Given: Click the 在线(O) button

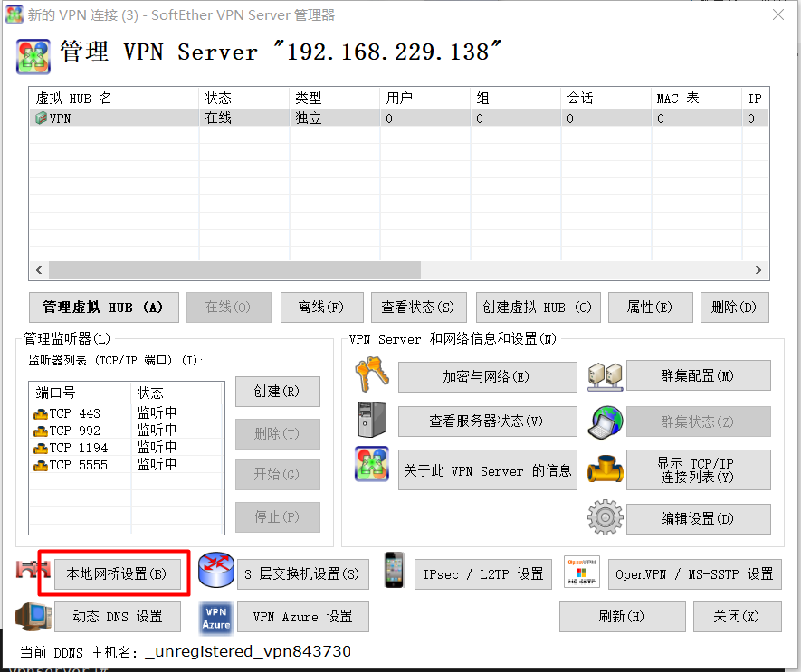Looking at the screenshot, I should coord(228,308).
